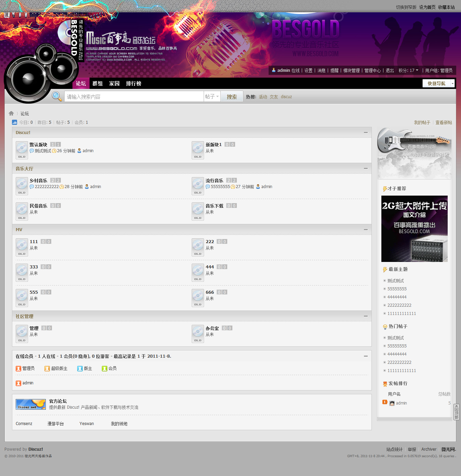Screen dimensions: 461x476
Task: Click the 555 forum disc icon
Action: 22,298
